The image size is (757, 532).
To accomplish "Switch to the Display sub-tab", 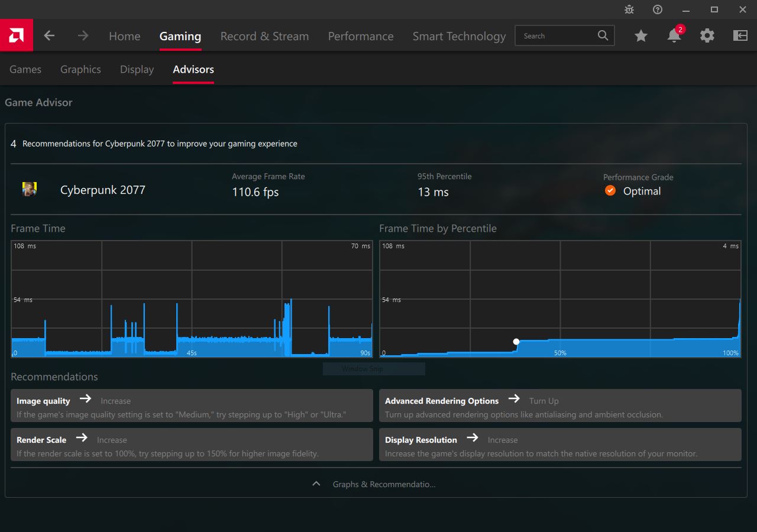I will coord(137,69).
